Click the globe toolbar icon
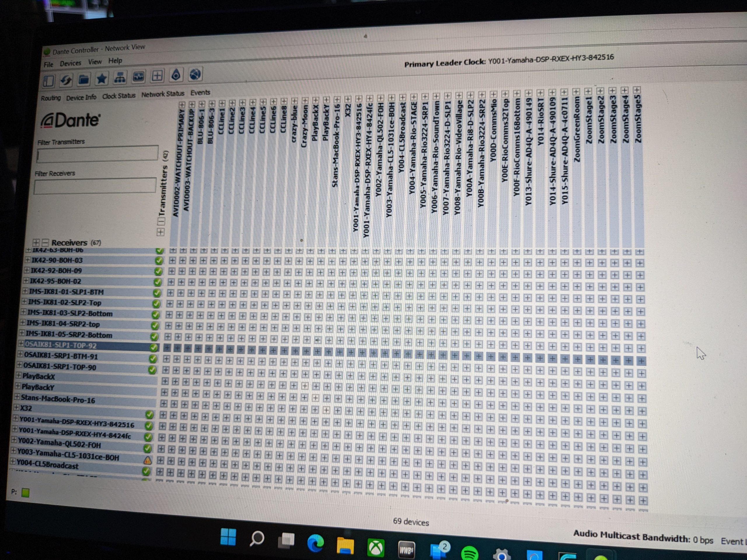The image size is (747, 560). [195, 74]
